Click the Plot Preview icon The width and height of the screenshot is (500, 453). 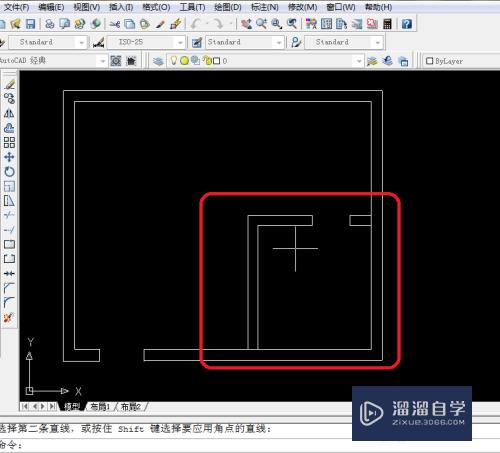tap(65, 24)
